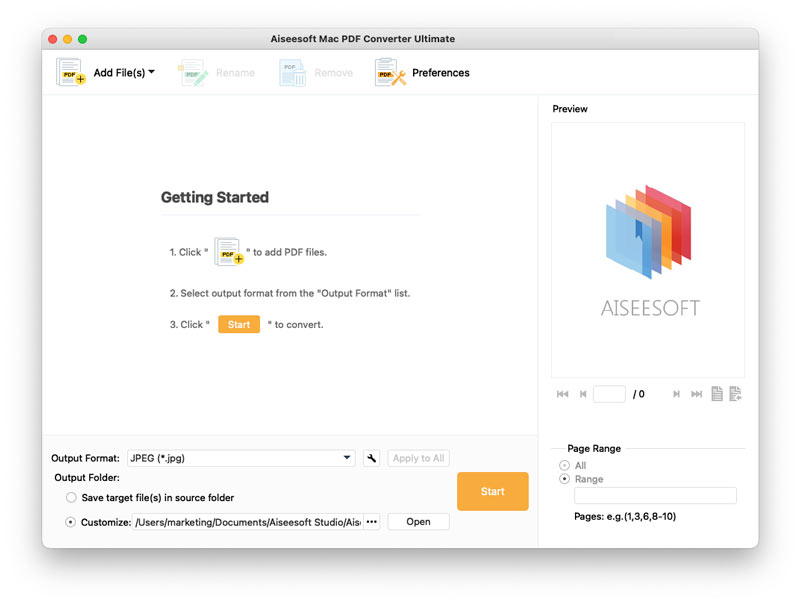The image size is (800, 603).
Task: Click the custom output folder path field
Action: pyautogui.click(x=247, y=522)
